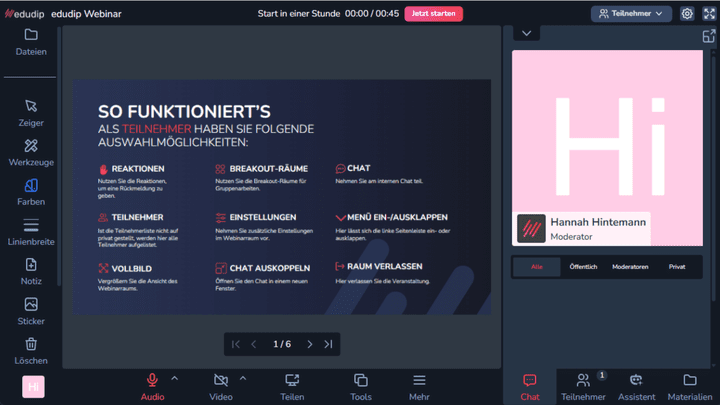The image size is (720, 405).
Task: Open the Sticker tool
Action: (31, 312)
